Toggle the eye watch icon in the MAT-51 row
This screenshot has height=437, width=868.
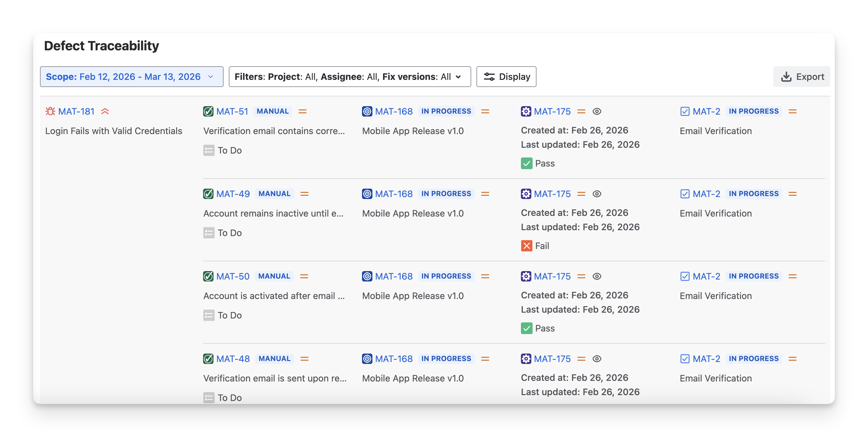point(597,111)
